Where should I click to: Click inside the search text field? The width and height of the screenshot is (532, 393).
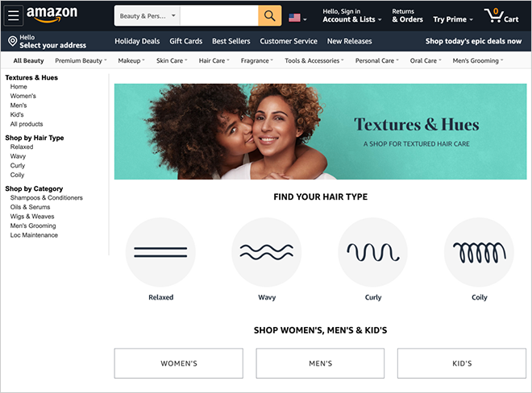(x=219, y=15)
